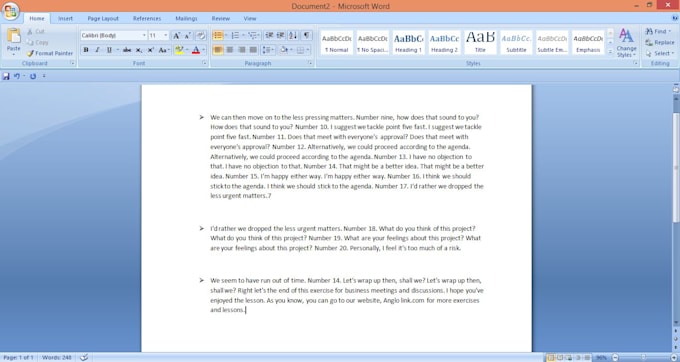680x362 pixels.
Task: Switch to the Page Layout tab
Action: [x=103, y=19]
